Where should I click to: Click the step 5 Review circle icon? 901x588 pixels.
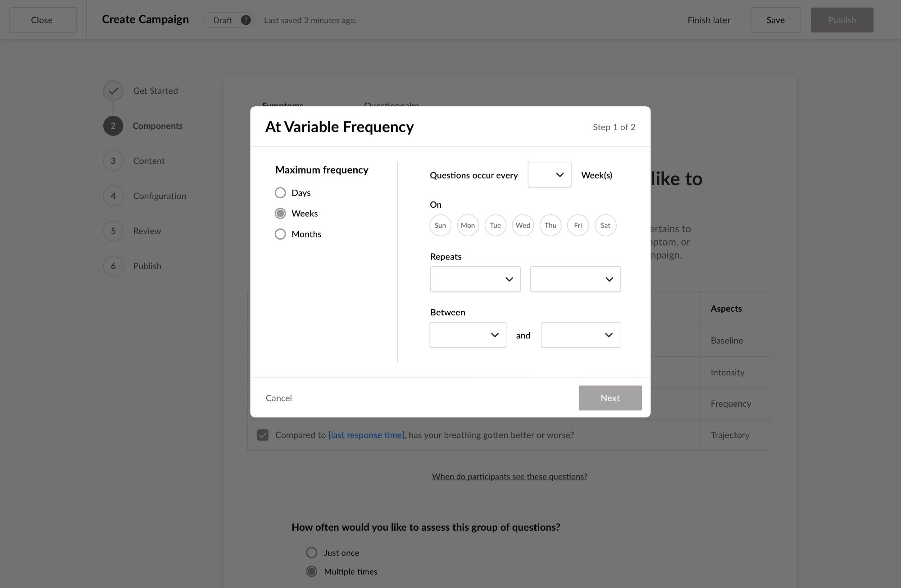pos(113,231)
